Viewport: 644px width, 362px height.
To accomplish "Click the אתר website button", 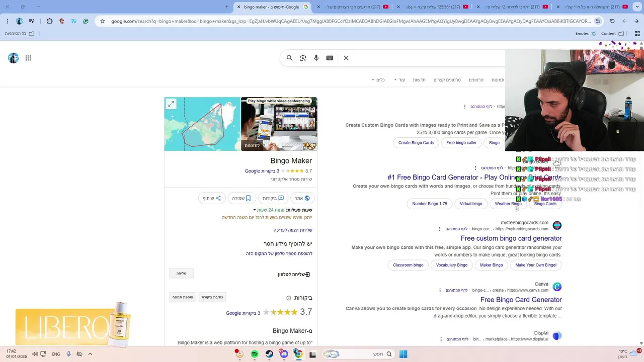I will coord(302,198).
